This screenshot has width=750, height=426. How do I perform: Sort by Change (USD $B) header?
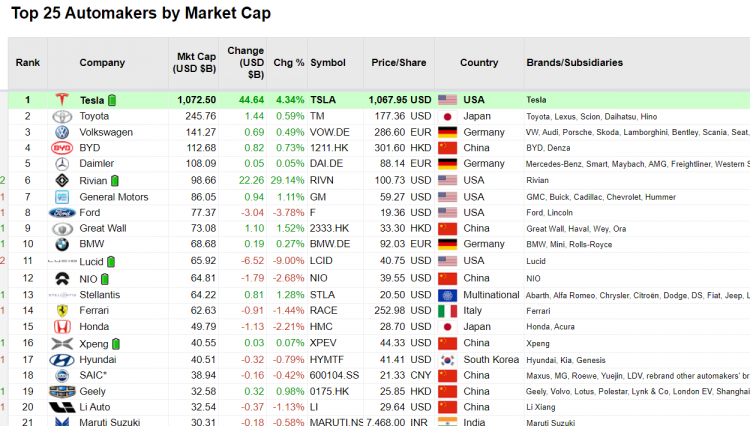click(245, 63)
